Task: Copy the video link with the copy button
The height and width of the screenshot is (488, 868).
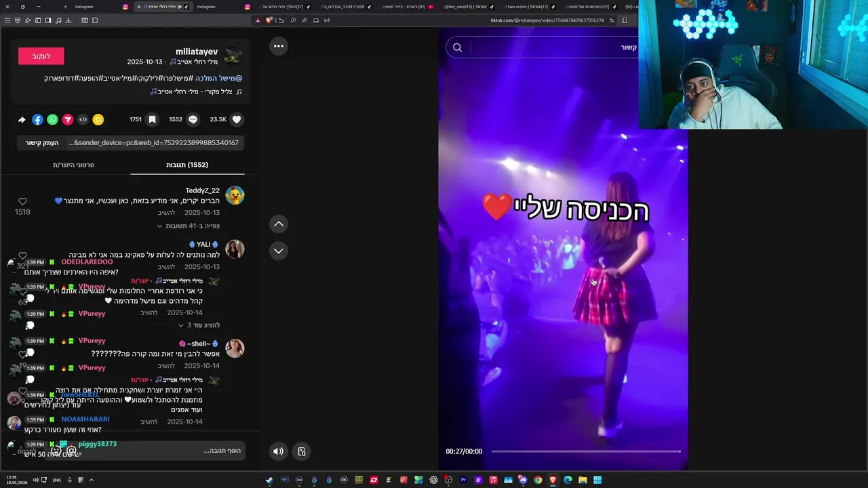Action: (42, 143)
